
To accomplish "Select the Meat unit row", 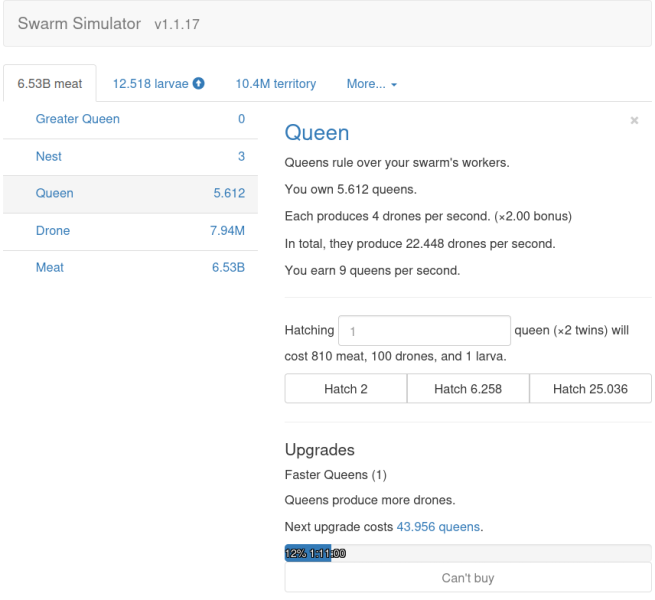I will (x=130, y=268).
